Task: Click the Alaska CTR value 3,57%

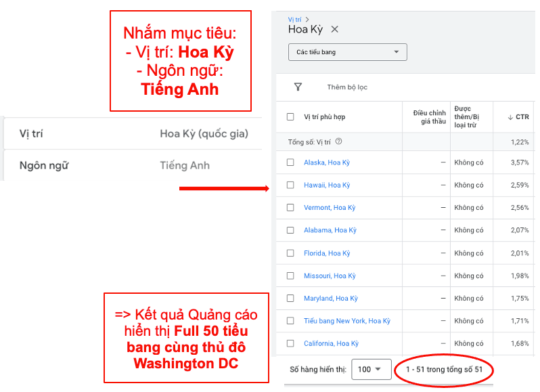Action: [x=520, y=162]
